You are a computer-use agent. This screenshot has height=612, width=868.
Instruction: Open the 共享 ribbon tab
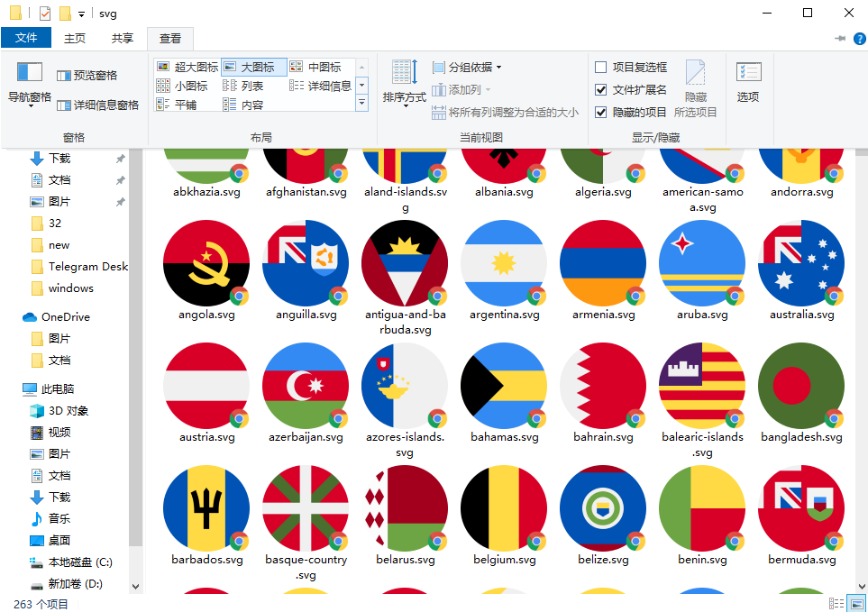[x=122, y=38]
